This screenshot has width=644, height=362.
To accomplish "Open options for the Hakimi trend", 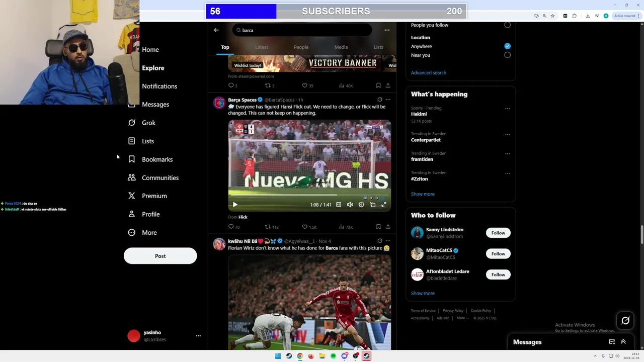I will click(507, 109).
